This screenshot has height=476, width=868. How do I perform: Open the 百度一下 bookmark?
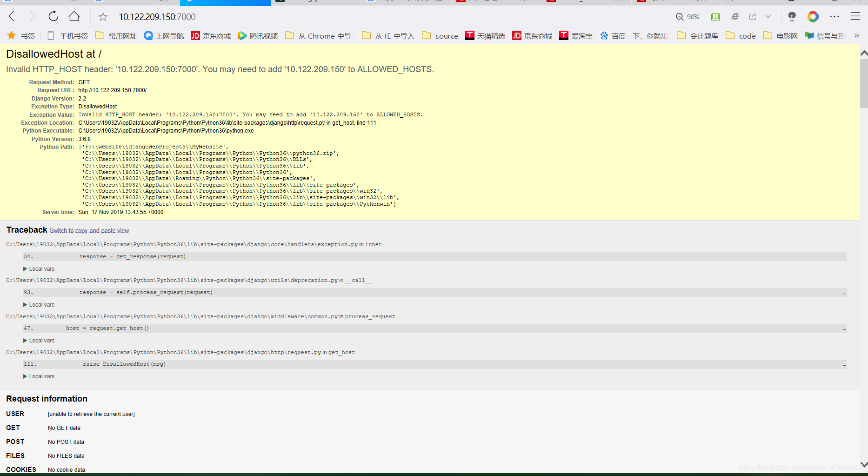coord(634,36)
